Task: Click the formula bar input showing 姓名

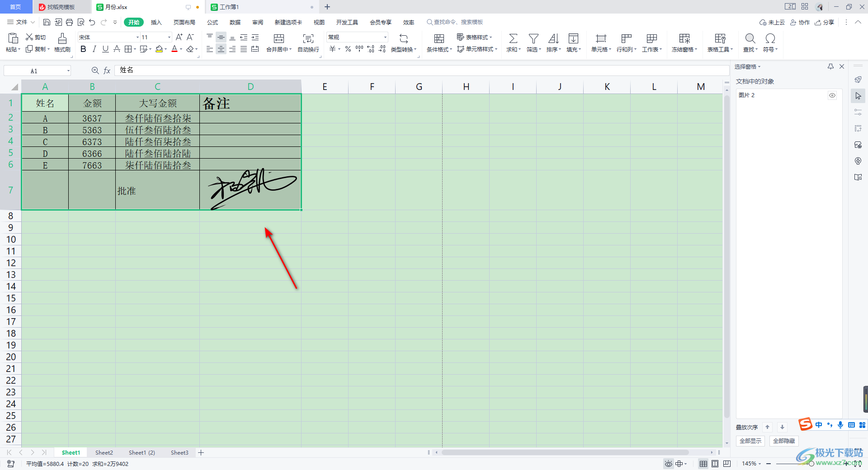Action: pyautogui.click(x=422, y=70)
